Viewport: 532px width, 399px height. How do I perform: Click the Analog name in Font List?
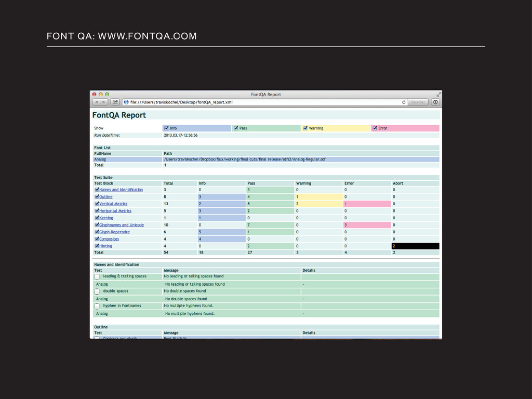[x=100, y=159]
